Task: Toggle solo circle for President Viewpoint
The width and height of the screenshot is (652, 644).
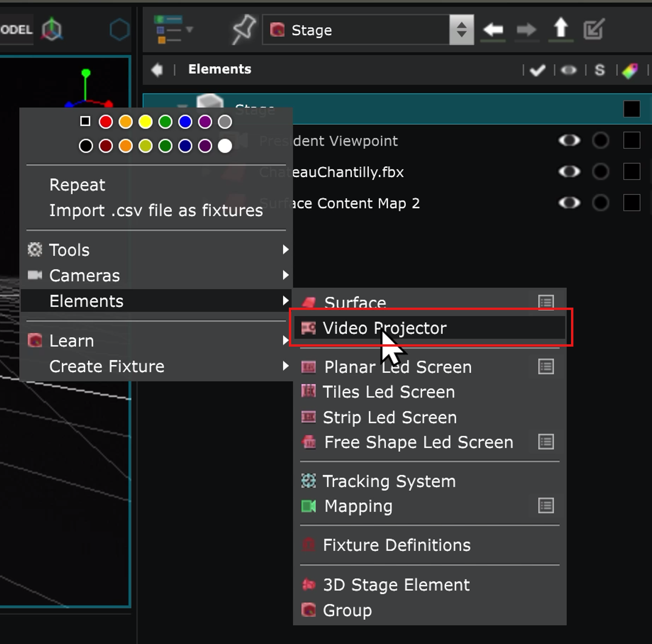Action: 601,141
